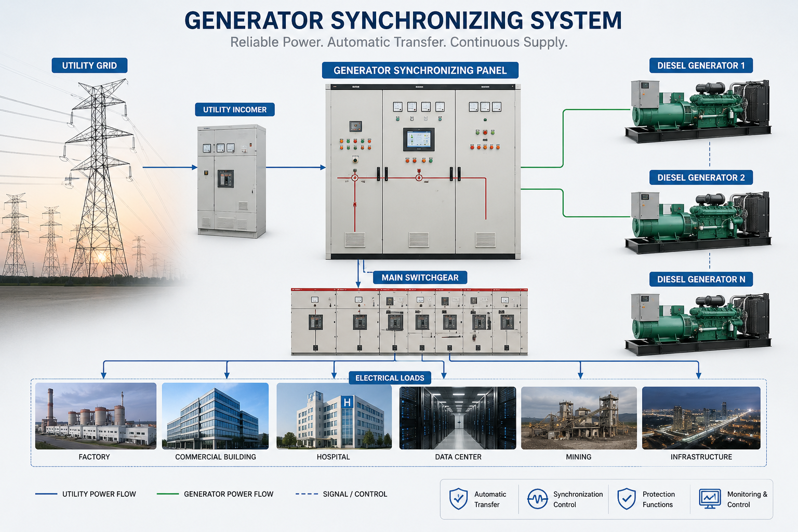Click the Protection Functions shield icon
Viewport: 798px width, 532px height.
[x=627, y=499]
